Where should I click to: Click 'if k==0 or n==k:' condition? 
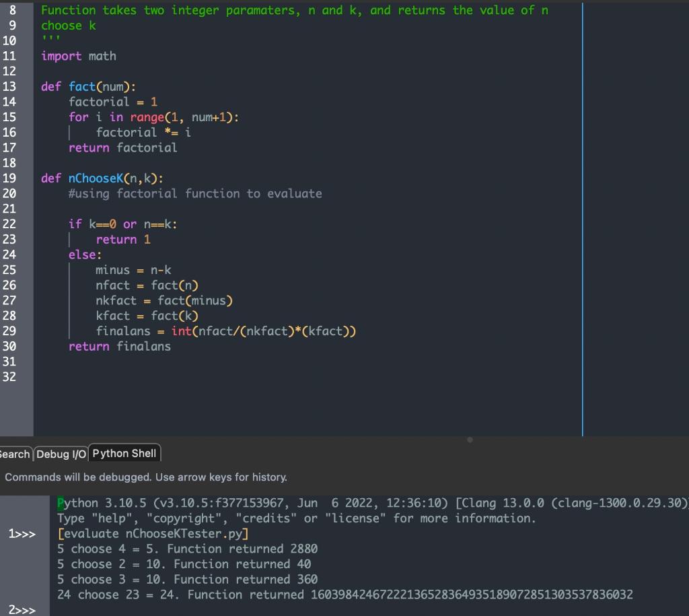(x=122, y=224)
